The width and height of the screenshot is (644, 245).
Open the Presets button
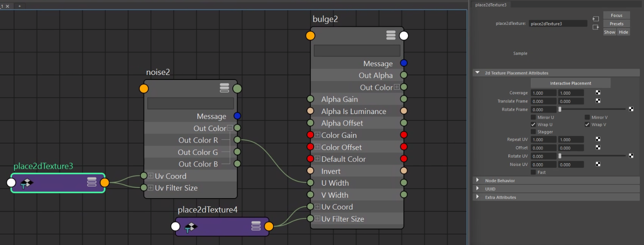pyautogui.click(x=616, y=24)
